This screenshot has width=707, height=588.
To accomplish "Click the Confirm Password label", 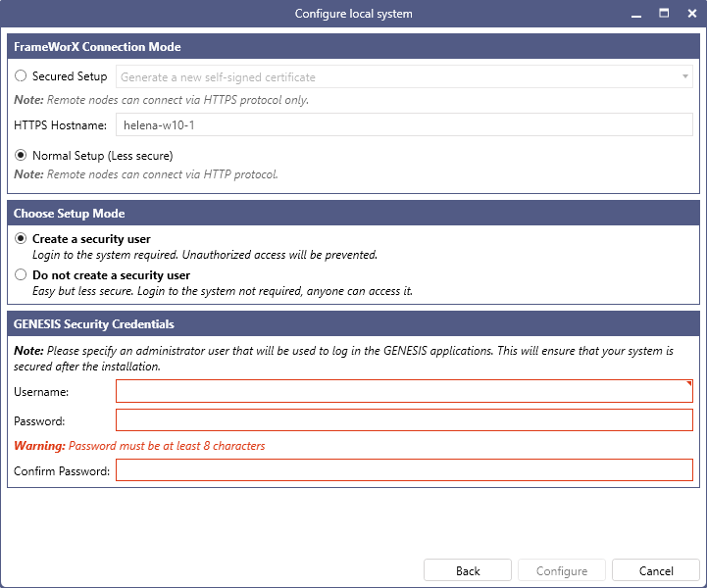I will 62,470.
